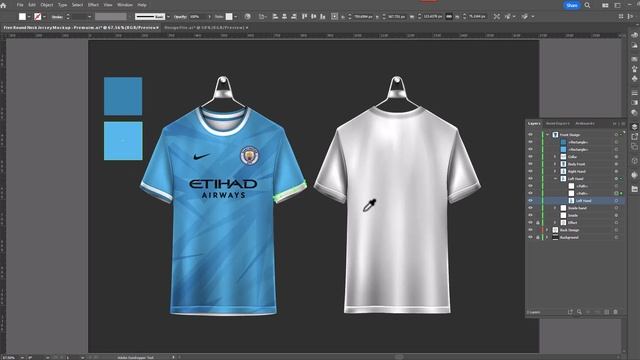Screen dimensions: 640x360
Task: Toggle visibility of the Body Front sublayer
Action: (x=530, y=164)
